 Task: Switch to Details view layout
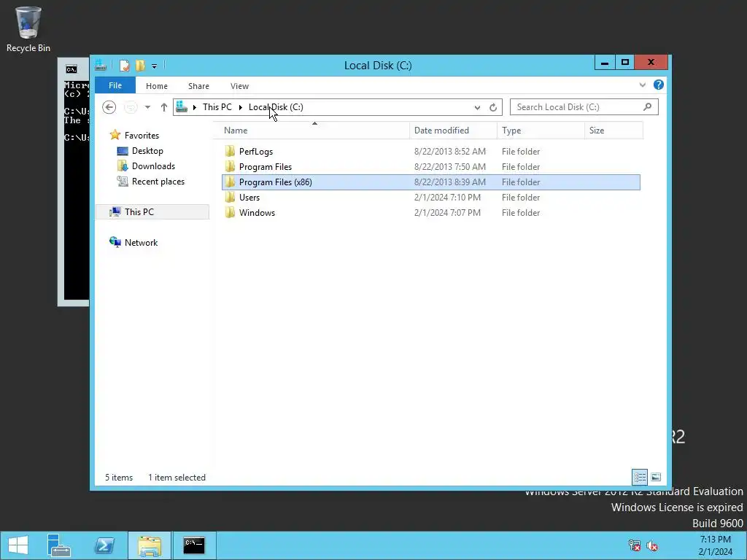pos(640,477)
